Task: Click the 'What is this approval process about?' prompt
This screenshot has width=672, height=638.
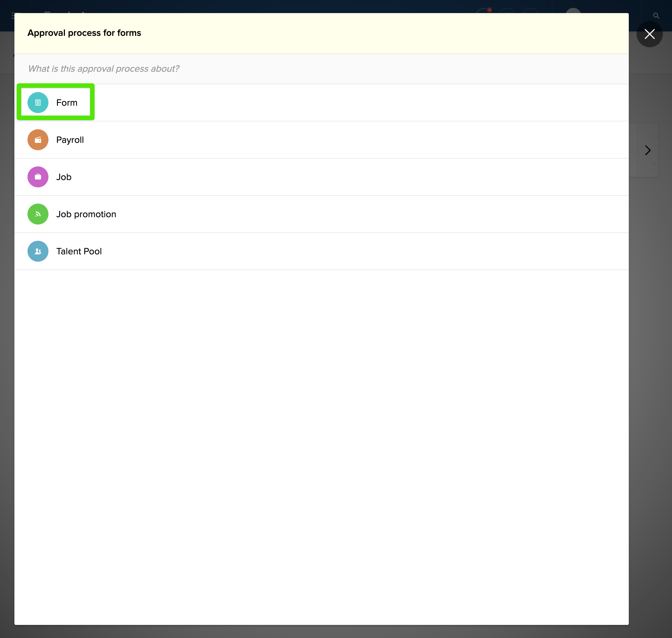Action: pyautogui.click(x=103, y=69)
